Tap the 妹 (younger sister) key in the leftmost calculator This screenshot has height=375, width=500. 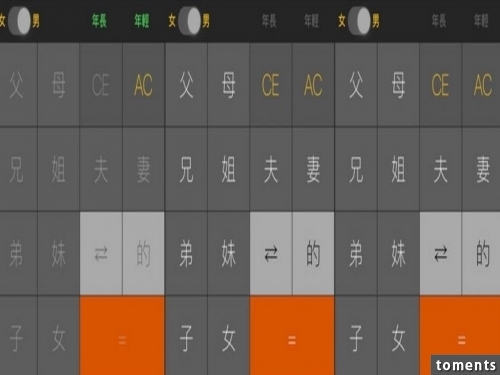[x=58, y=253]
